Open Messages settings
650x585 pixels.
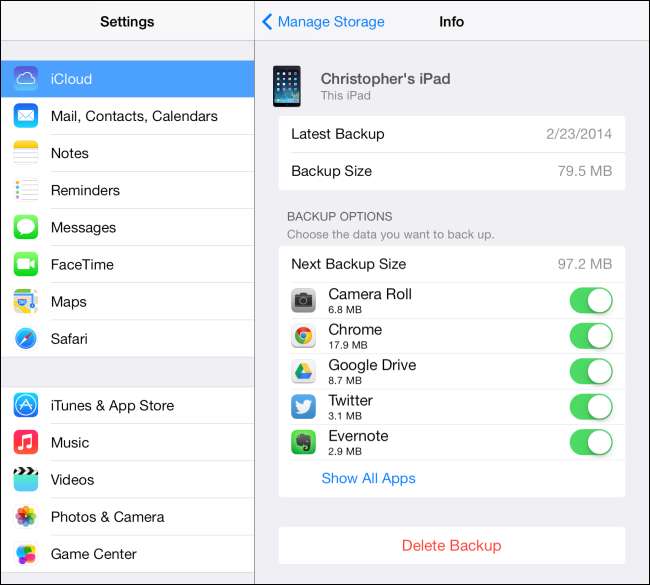pos(128,227)
